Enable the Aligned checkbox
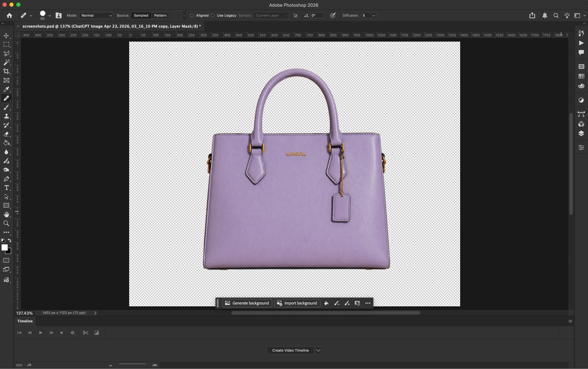Viewport: 588px width, 369px height. (x=192, y=15)
